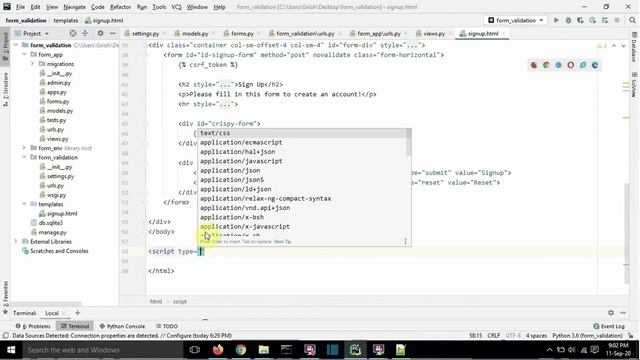Collapse the inner form_validation package
The image size is (640, 360).
click(x=24, y=157)
